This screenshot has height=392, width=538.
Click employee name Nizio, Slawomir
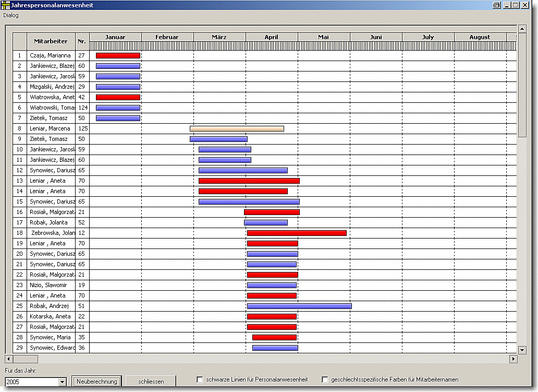coord(48,285)
